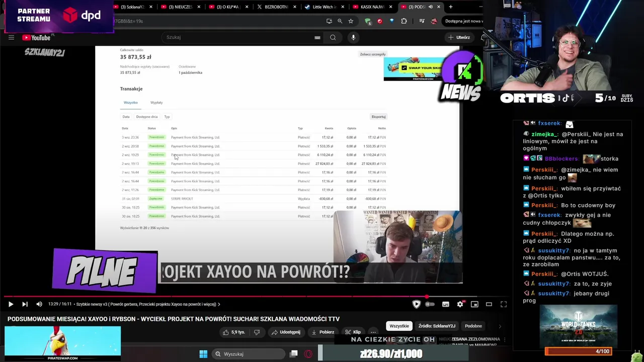Image resolution: width=644 pixels, height=362 pixels.
Task: Click 'Zobacz szczegóły' in the video
Action: pos(373,54)
